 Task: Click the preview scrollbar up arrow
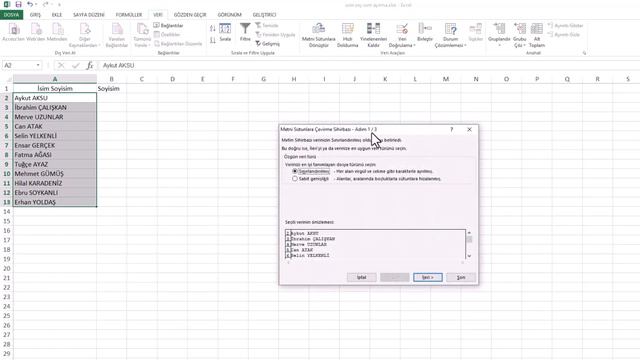469,233
